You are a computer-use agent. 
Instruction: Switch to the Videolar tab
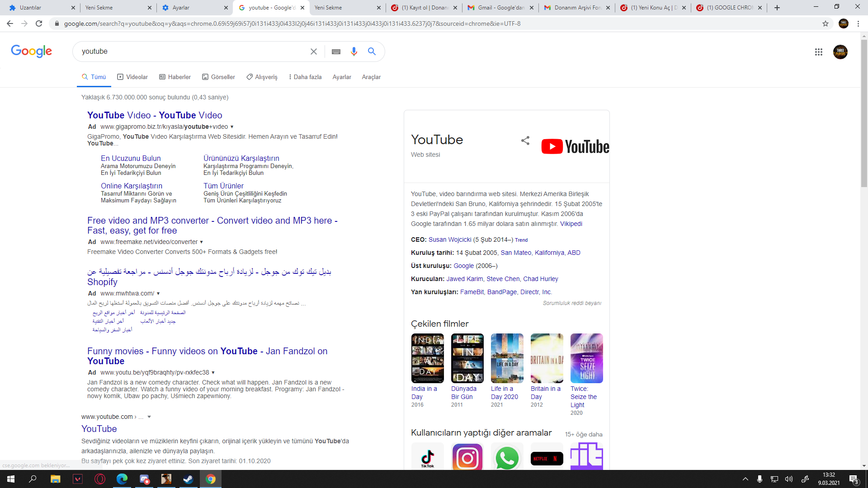(132, 77)
